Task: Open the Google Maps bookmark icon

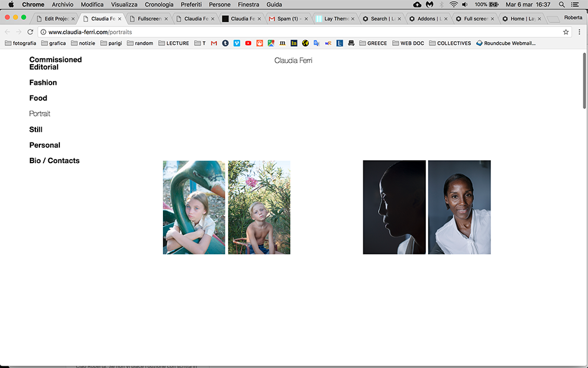Action: (271, 43)
